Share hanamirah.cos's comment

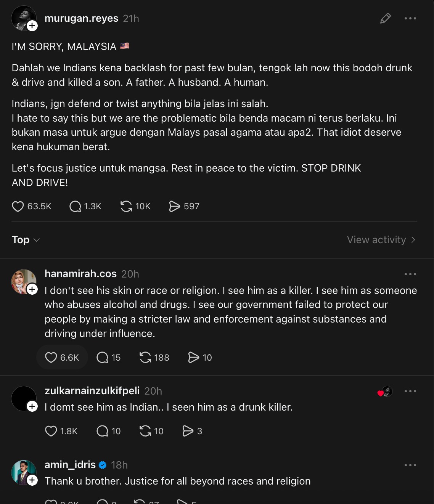click(x=194, y=357)
